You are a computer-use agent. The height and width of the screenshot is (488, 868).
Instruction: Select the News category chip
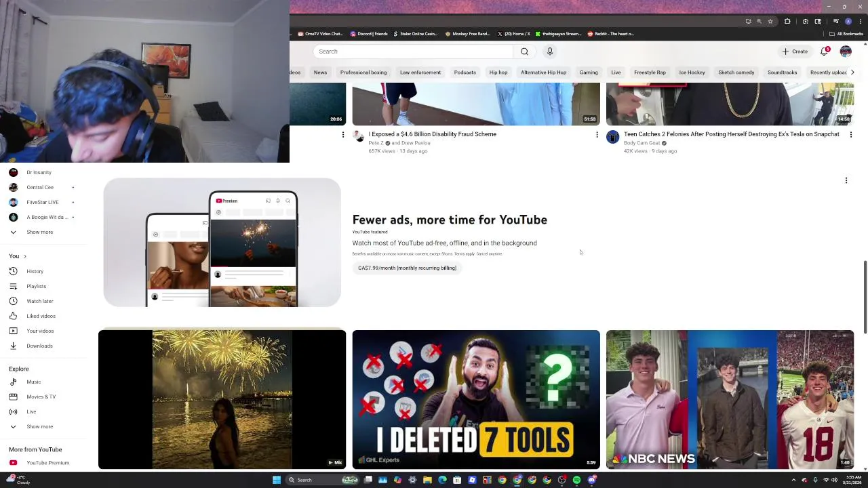320,72
